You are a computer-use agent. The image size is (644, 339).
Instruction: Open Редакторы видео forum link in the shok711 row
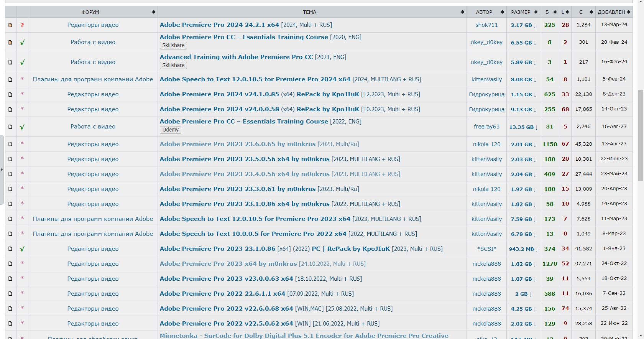point(93,25)
